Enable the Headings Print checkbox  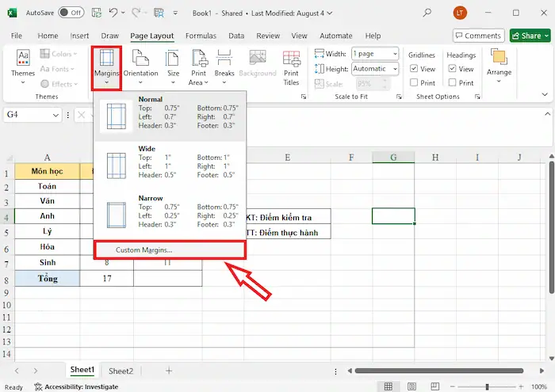tap(452, 82)
